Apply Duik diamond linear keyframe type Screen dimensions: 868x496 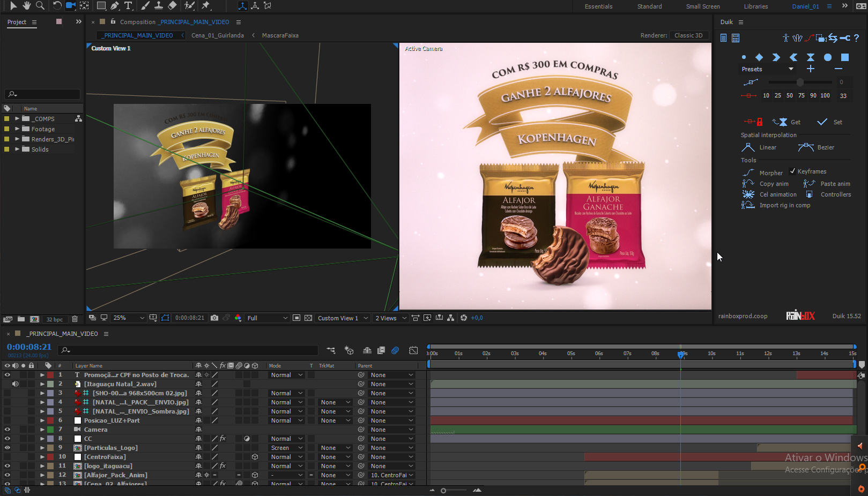click(x=759, y=57)
